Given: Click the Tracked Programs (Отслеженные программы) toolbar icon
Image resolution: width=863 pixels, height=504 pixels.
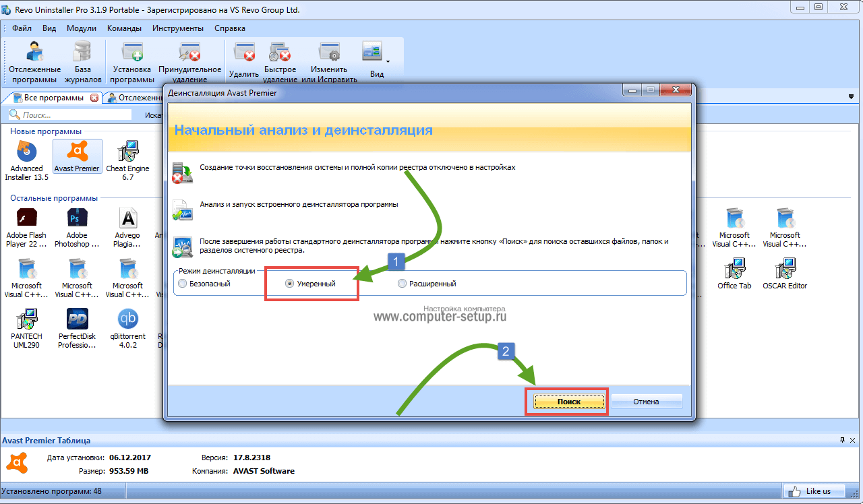Looking at the screenshot, I should coord(34,61).
